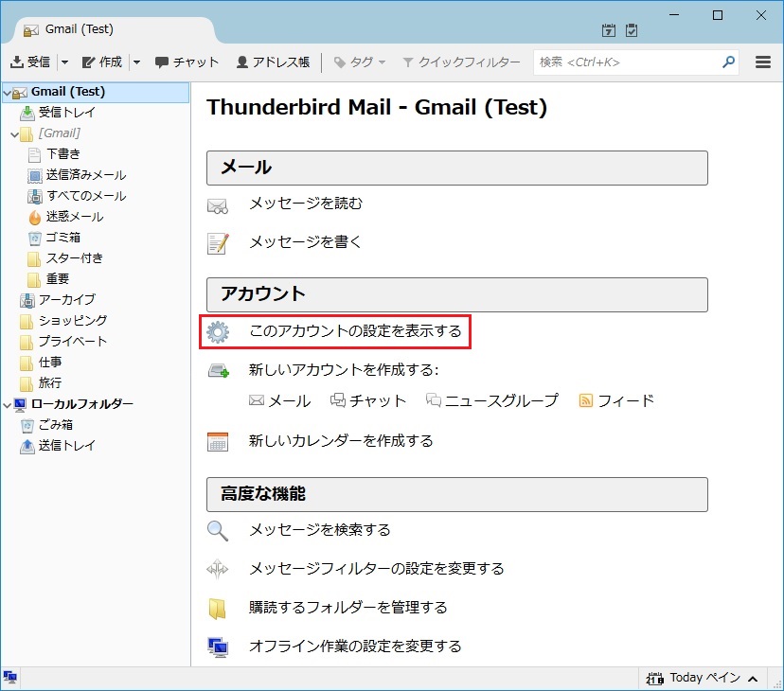The image size is (784, 691).
Task: Click the search magnifier icon in search box
Action: point(728,62)
